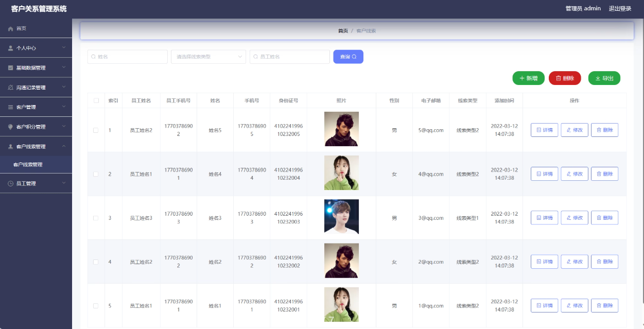Viewport: 644px width, 329px height.
Task: Click the magnifier icon in the 姓名 search field
Action: (94, 57)
